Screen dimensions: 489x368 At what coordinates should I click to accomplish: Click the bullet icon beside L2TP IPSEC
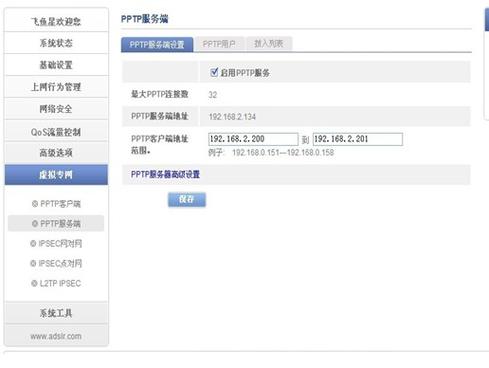pyautogui.click(x=34, y=284)
